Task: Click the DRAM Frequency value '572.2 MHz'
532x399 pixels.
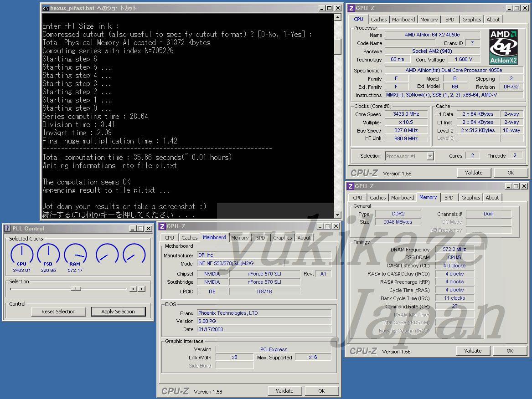Action: coord(455,249)
